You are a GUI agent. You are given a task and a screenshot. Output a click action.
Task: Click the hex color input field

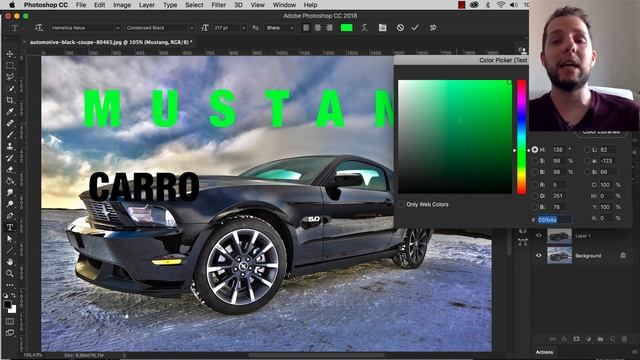point(554,220)
